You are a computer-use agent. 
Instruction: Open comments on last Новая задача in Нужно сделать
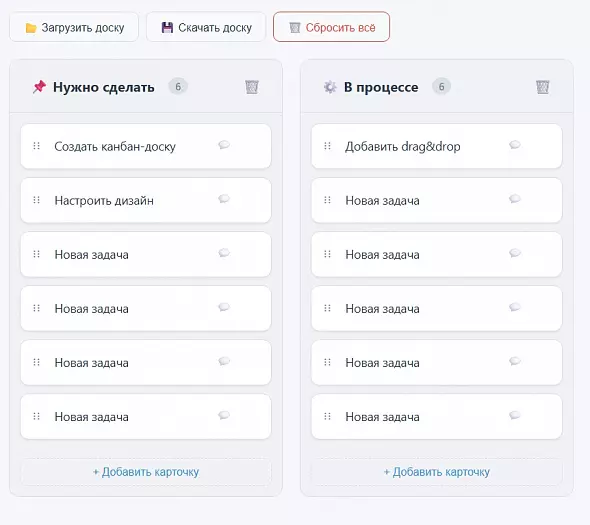click(x=224, y=415)
